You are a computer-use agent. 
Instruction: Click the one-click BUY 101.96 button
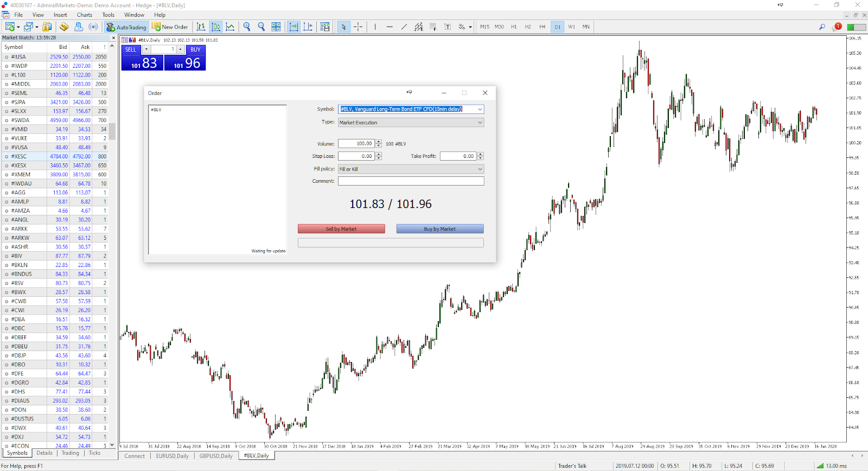(185, 63)
